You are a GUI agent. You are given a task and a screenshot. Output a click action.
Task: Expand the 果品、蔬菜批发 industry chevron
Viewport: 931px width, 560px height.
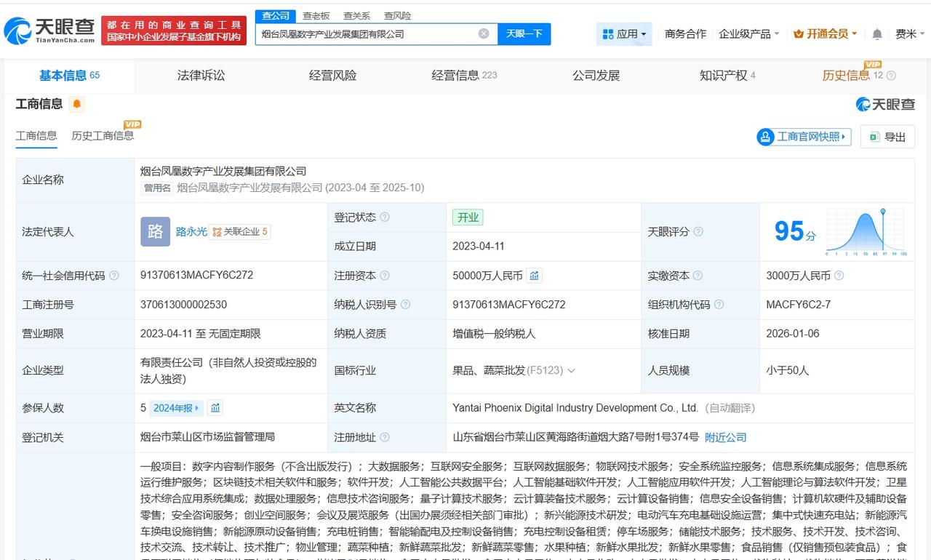click(571, 370)
